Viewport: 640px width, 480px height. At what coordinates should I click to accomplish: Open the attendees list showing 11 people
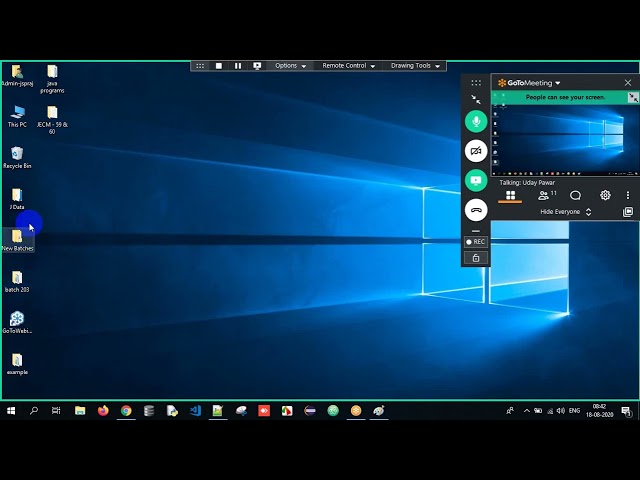tap(547, 196)
